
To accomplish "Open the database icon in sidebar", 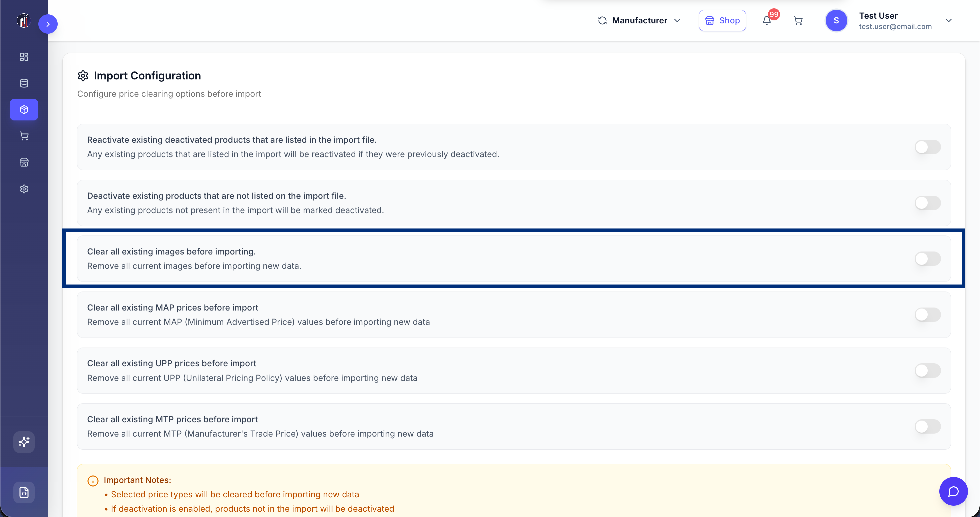I will tap(24, 83).
